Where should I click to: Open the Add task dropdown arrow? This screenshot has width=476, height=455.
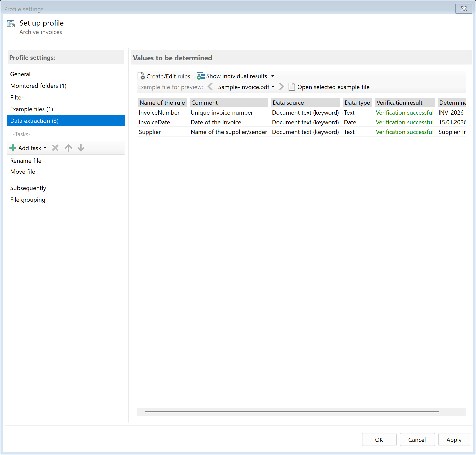(x=45, y=148)
